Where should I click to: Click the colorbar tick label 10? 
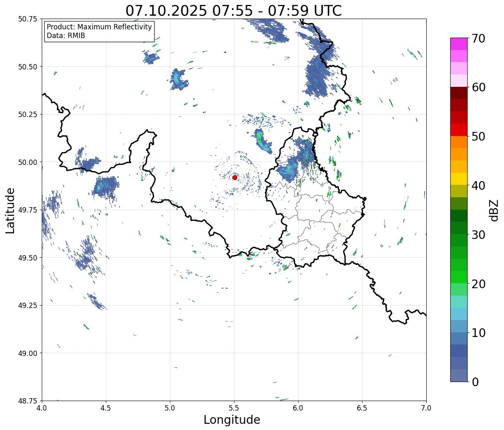click(x=478, y=332)
